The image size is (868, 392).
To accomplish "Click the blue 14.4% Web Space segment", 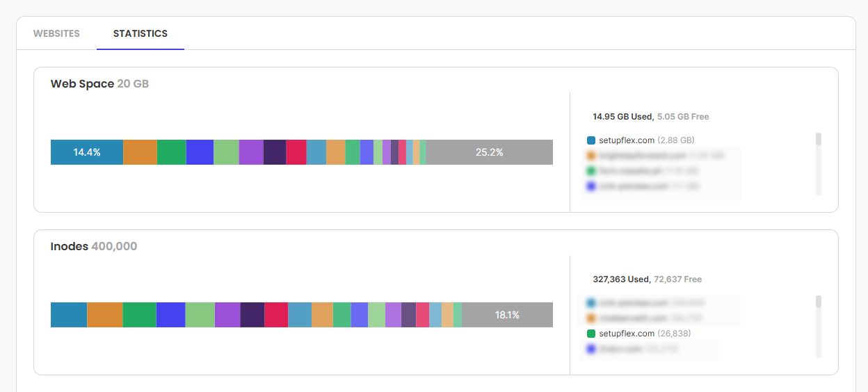I will click(87, 152).
